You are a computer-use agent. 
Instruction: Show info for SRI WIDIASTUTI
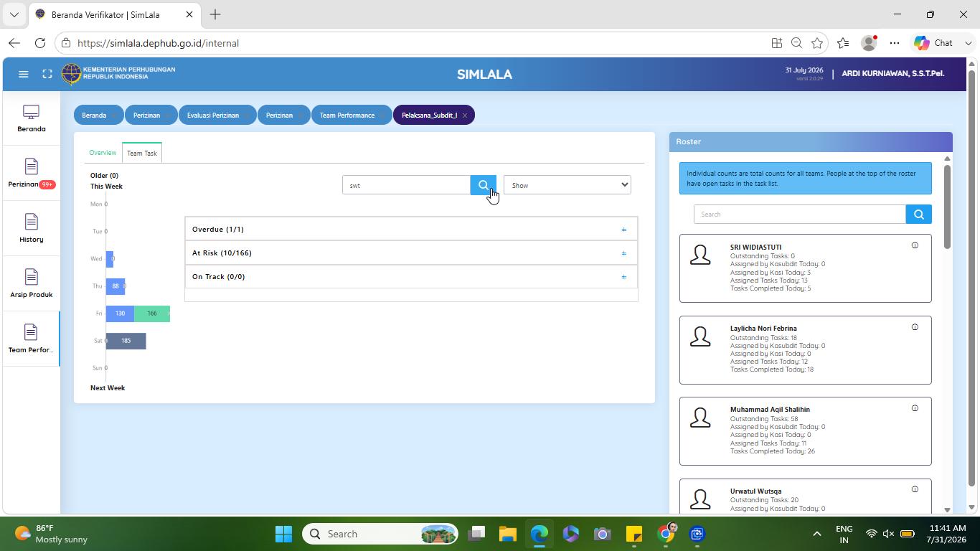(x=915, y=245)
